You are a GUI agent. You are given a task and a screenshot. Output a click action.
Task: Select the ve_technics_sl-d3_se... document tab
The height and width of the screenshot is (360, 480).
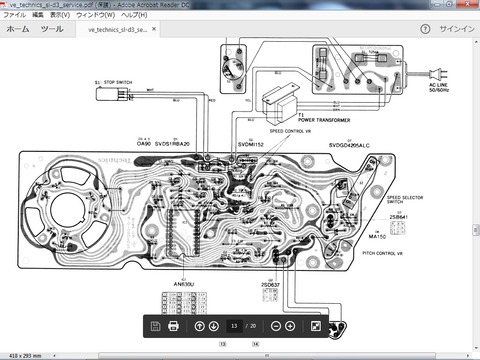click(x=117, y=30)
